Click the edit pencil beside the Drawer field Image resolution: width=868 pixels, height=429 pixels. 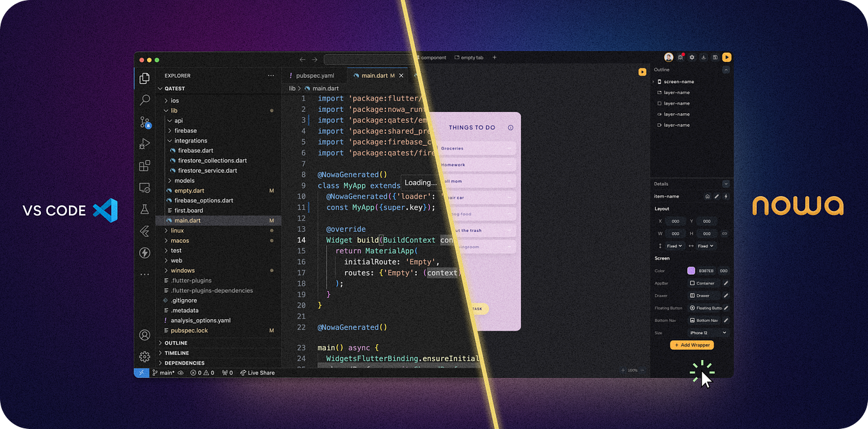pos(727,295)
